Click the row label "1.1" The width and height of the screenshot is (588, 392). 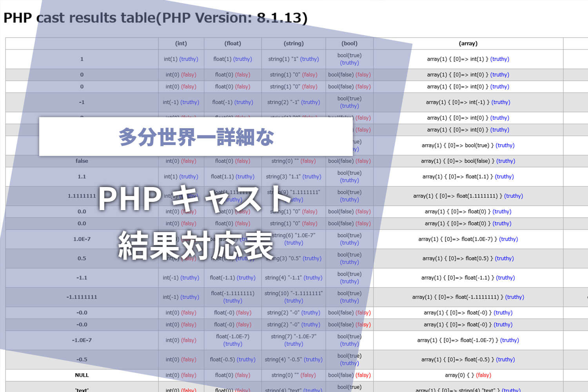coord(82,177)
